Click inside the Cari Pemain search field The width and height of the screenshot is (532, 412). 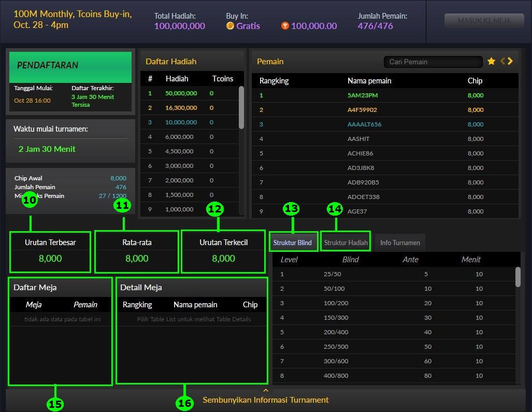433,61
